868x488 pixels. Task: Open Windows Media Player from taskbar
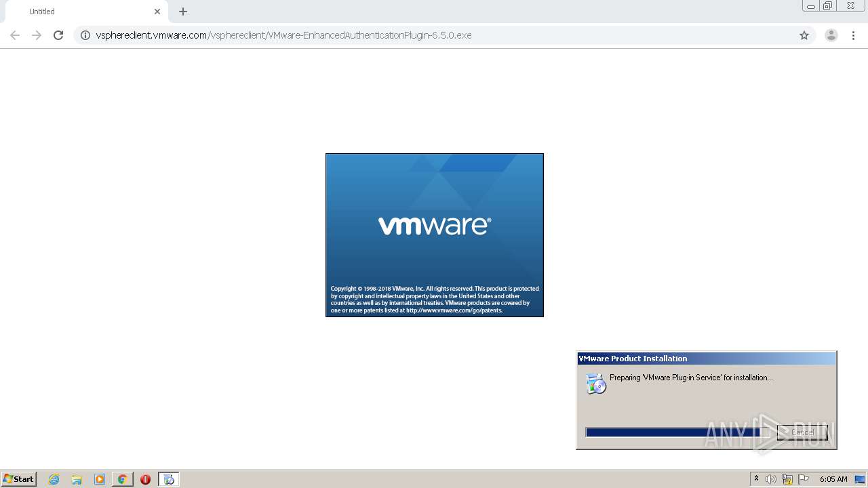100,479
